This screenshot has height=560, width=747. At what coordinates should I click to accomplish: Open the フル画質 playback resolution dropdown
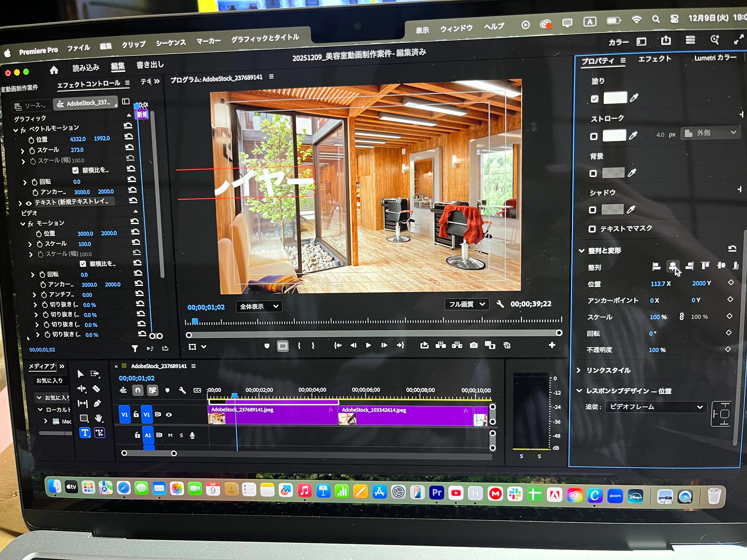(467, 304)
